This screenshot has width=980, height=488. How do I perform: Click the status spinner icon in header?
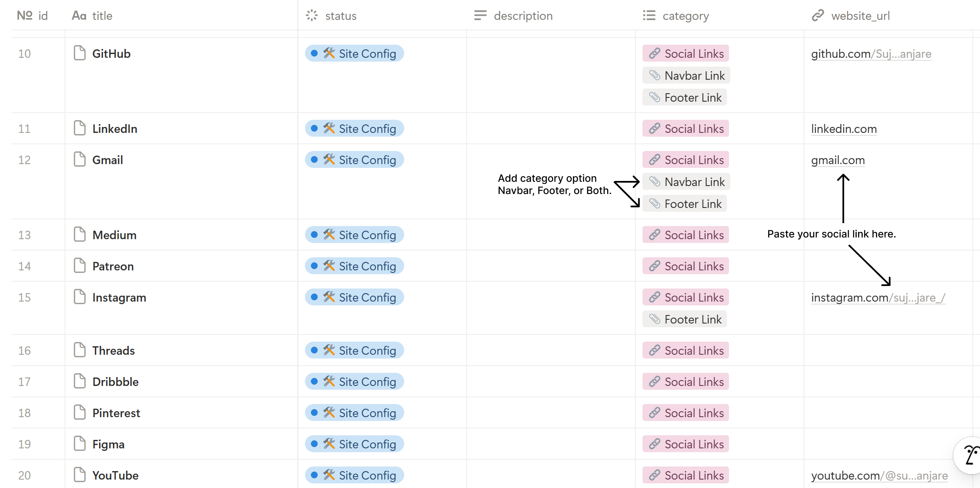[312, 16]
